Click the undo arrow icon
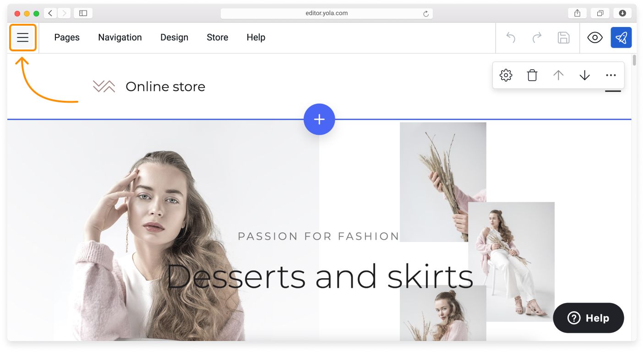The width and height of the screenshot is (644, 352). [x=511, y=38]
